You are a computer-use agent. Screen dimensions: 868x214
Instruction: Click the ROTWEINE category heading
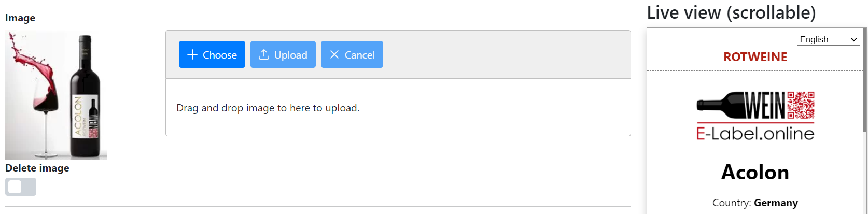pos(755,57)
